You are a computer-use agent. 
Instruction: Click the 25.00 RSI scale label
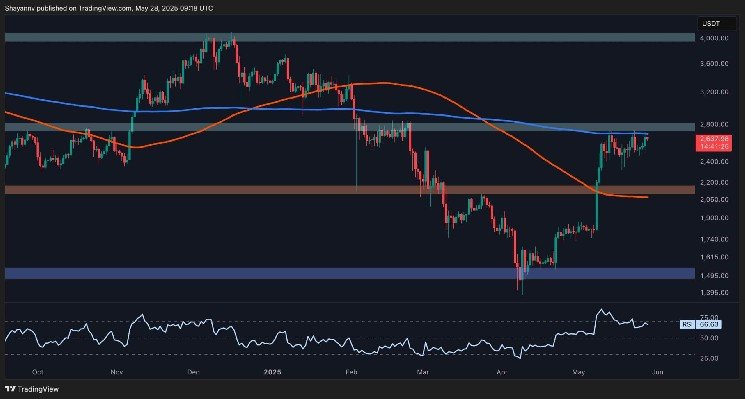[710, 359]
